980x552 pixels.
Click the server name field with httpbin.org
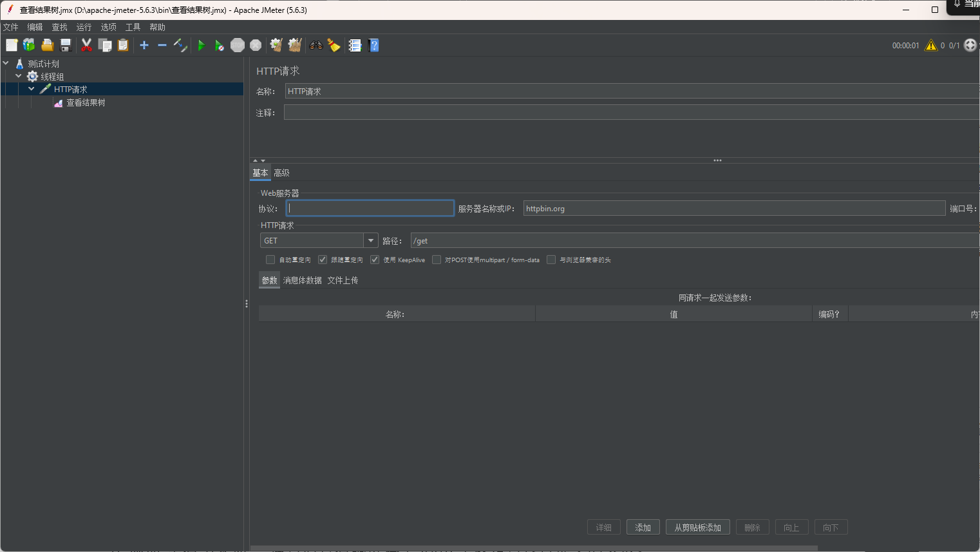click(734, 208)
